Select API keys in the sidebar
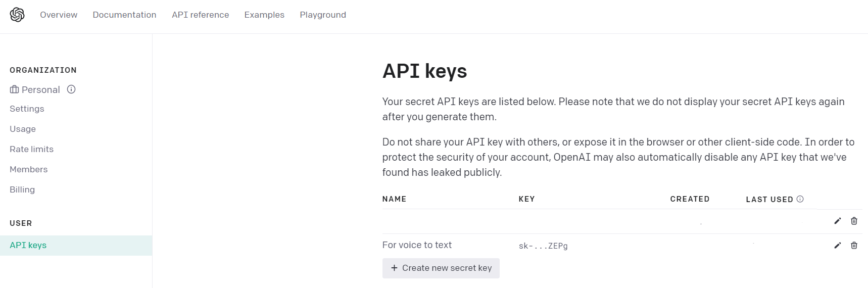 coord(28,245)
